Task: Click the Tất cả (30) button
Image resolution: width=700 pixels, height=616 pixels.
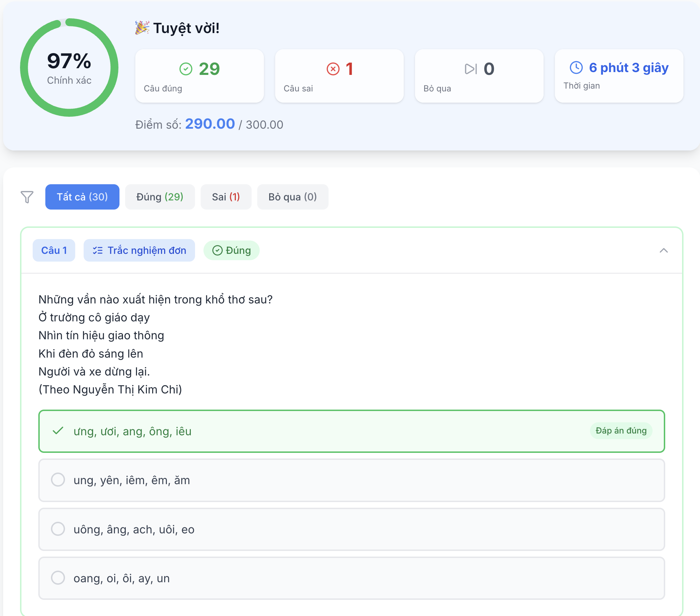Action: pyautogui.click(x=82, y=197)
